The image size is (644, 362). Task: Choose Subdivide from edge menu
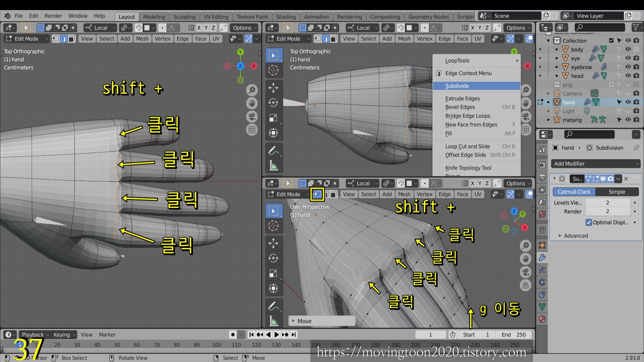coord(476,86)
